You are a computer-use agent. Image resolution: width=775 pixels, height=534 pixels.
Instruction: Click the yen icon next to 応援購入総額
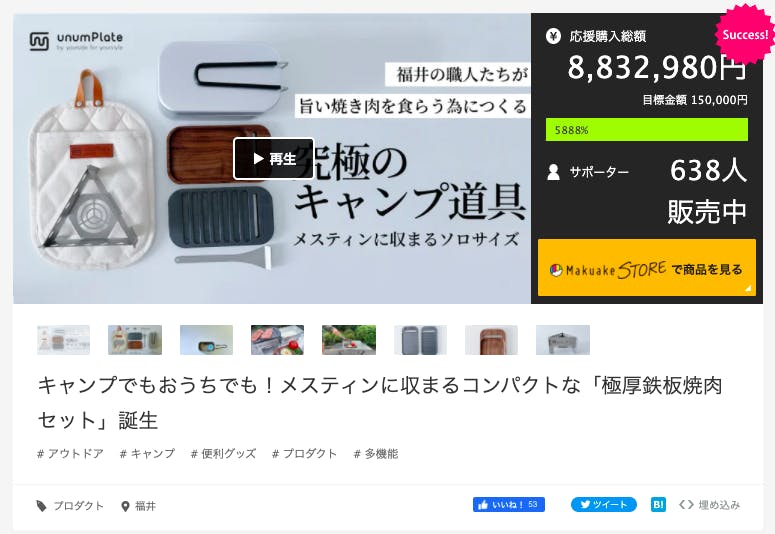tap(553, 36)
